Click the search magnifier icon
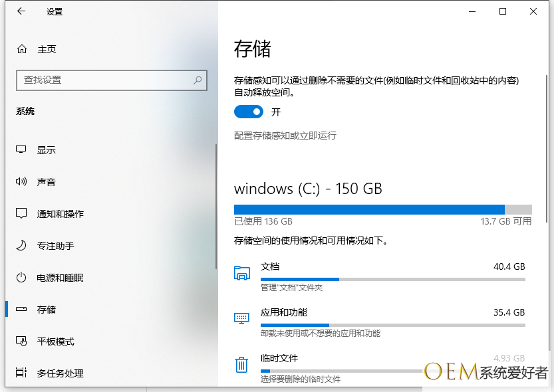This screenshot has width=554, height=392. [198, 80]
